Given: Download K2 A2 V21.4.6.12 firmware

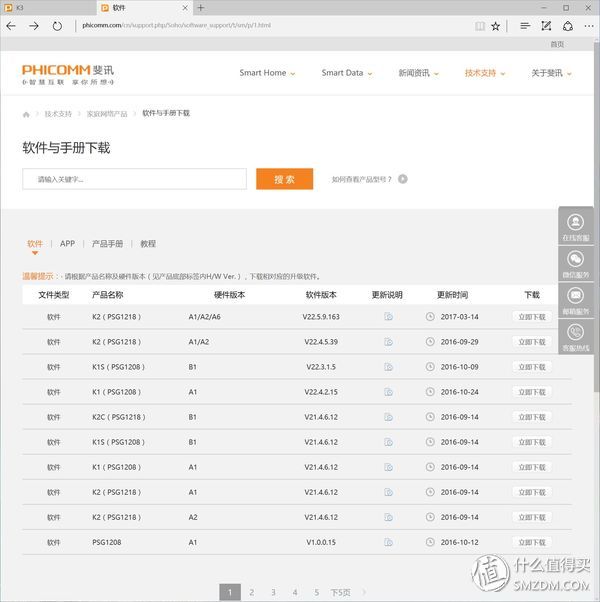Looking at the screenshot, I should click(x=532, y=517).
